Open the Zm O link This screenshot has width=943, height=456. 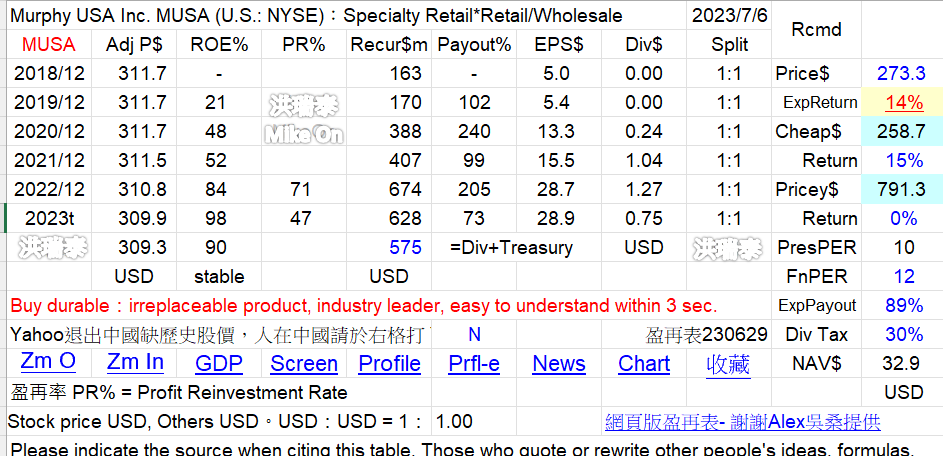click(48, 362)
